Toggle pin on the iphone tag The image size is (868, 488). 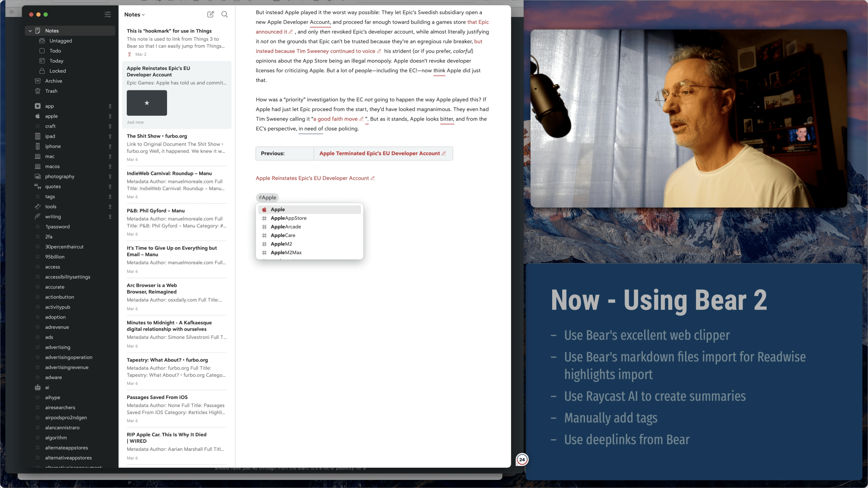click(x=110, y=146)
